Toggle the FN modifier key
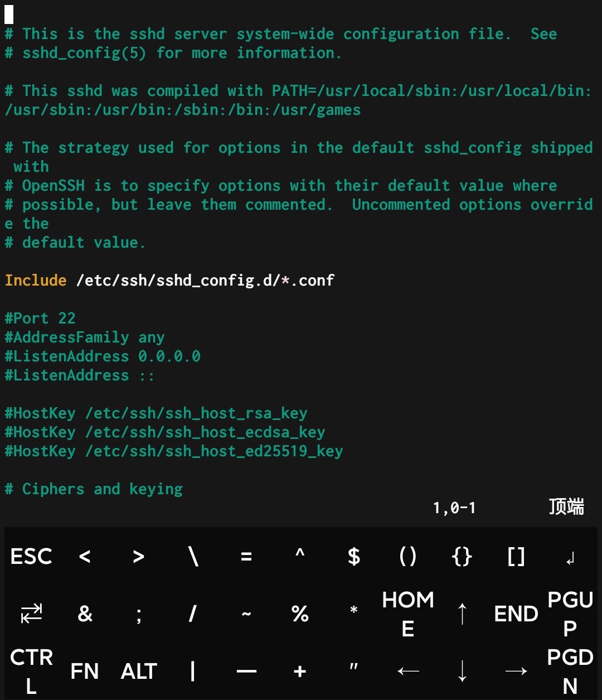This screenshot has width=602, height=700. (x=85, y=671)
